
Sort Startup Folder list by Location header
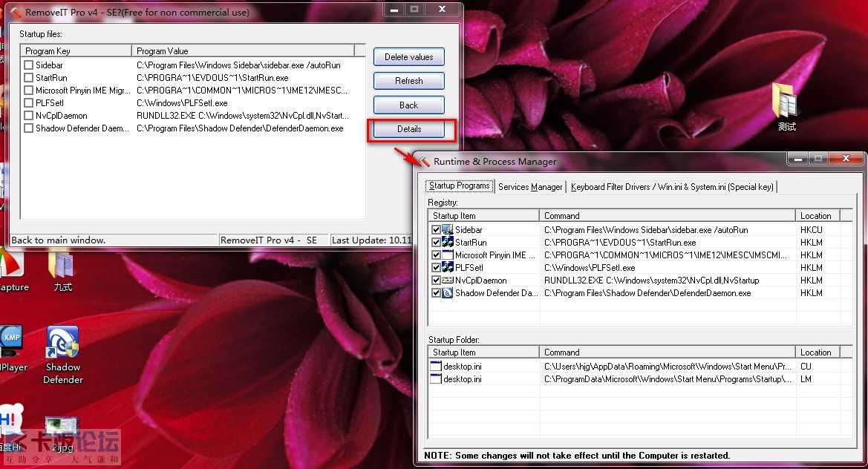coord(818,352)
